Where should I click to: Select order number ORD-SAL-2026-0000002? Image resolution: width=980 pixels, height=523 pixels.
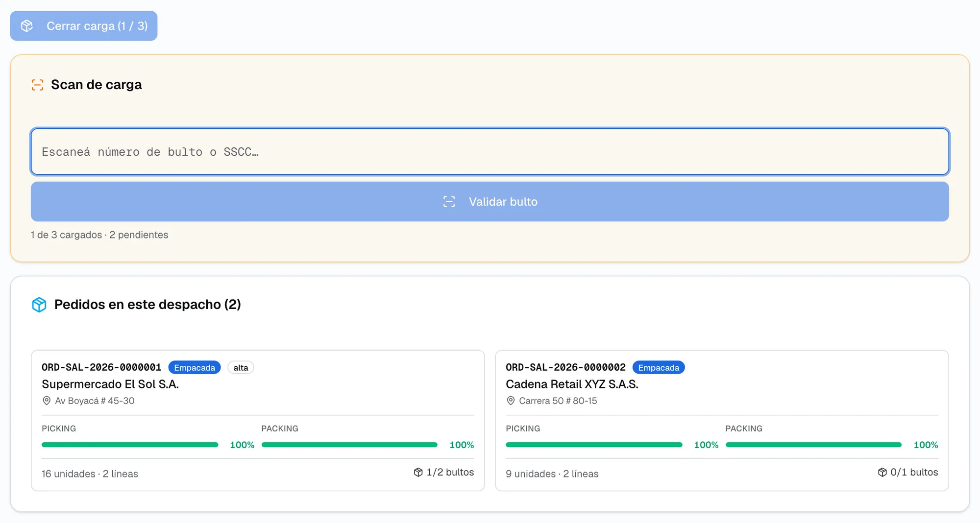[565, 367]
